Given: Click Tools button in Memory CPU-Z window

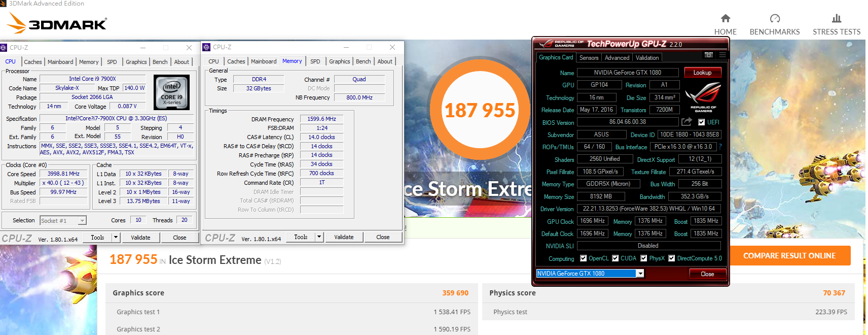Looking at the screenshot, I should point(301,237).
